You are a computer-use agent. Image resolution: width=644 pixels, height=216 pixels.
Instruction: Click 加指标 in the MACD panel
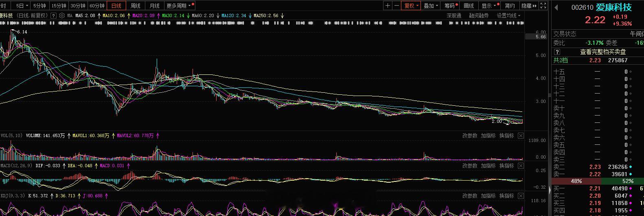[x=488, y=166]
